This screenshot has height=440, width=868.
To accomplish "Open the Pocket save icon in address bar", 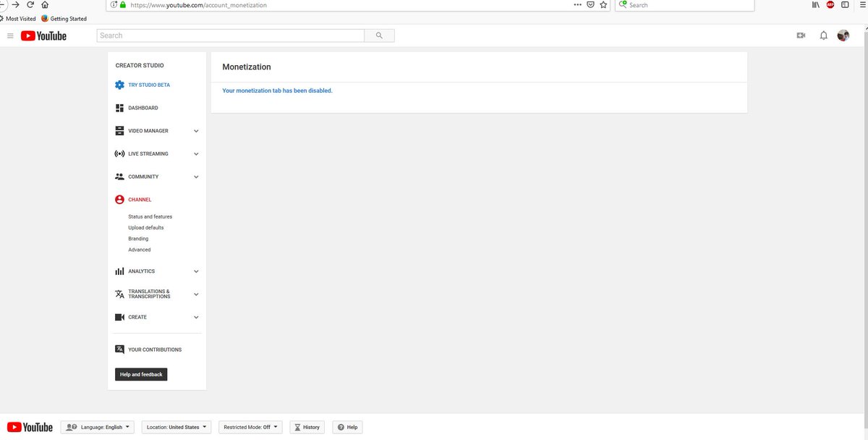I will pos(590,4).
